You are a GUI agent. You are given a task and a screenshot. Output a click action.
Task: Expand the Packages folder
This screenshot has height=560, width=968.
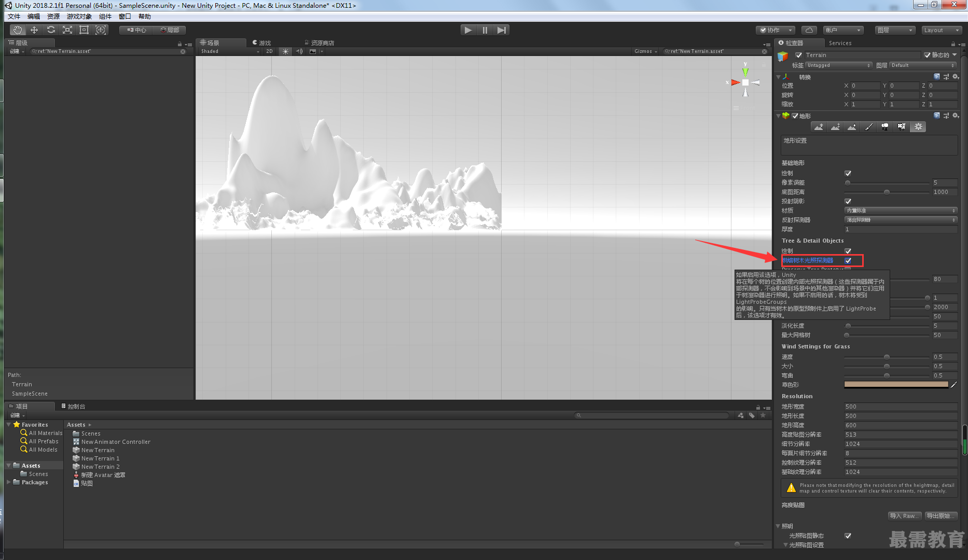pyautogui.click(x=9, y=482)
